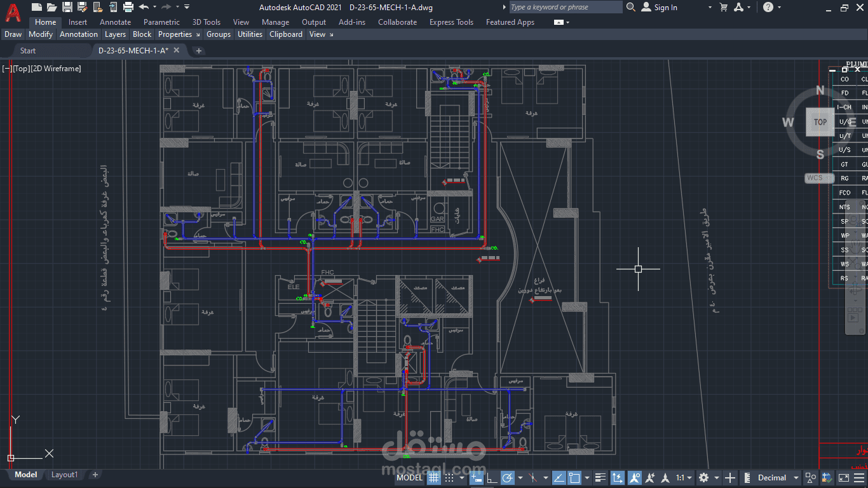Click the TOP face of the ViewCube
Image resolution: width=868 pixels, height=488 pixels.
[820, 122]
